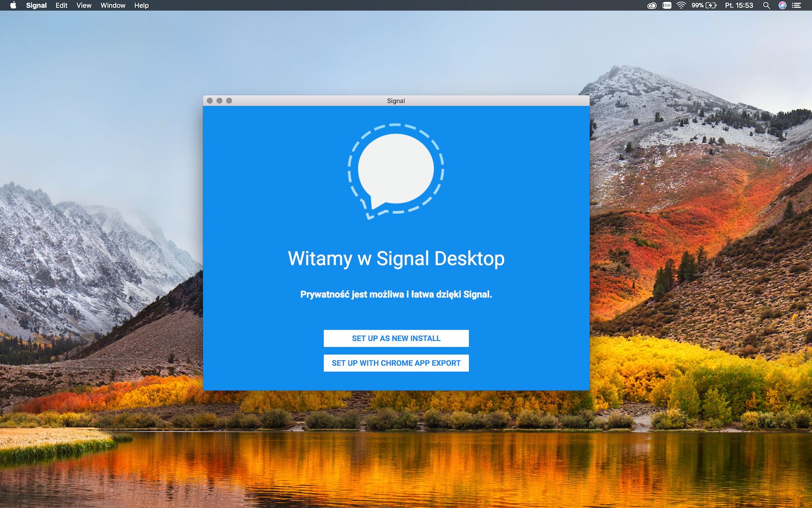Open the clock showing Pt. 15:53

point(739,5)
